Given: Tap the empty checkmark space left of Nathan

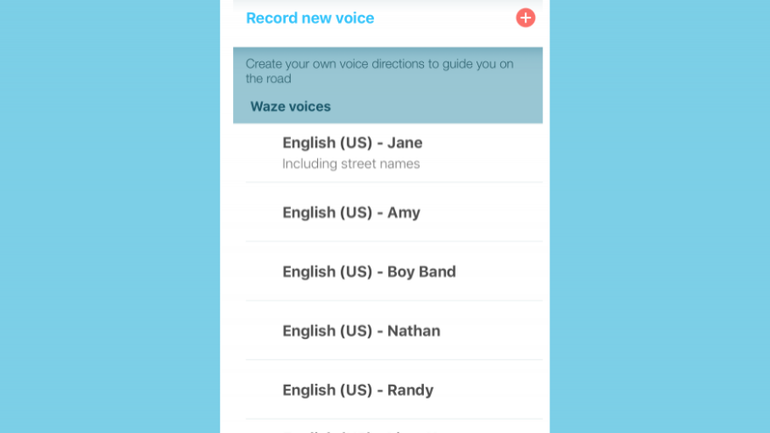Looking at the screenshot, I should pos(263,330).
